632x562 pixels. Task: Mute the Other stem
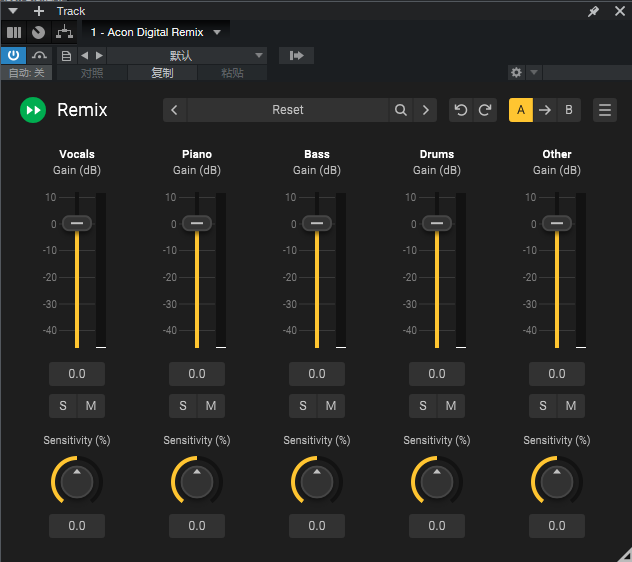pyautogui.click(x=571, y=406)
